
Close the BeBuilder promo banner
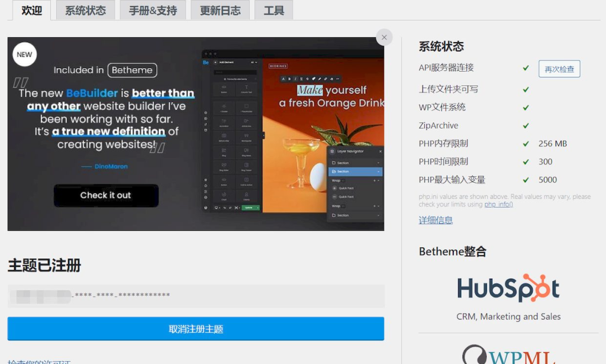(384, 37)
